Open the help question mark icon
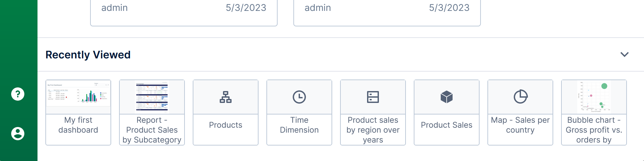The width and height of the screenshot is (644, 161). click(18, 94)
